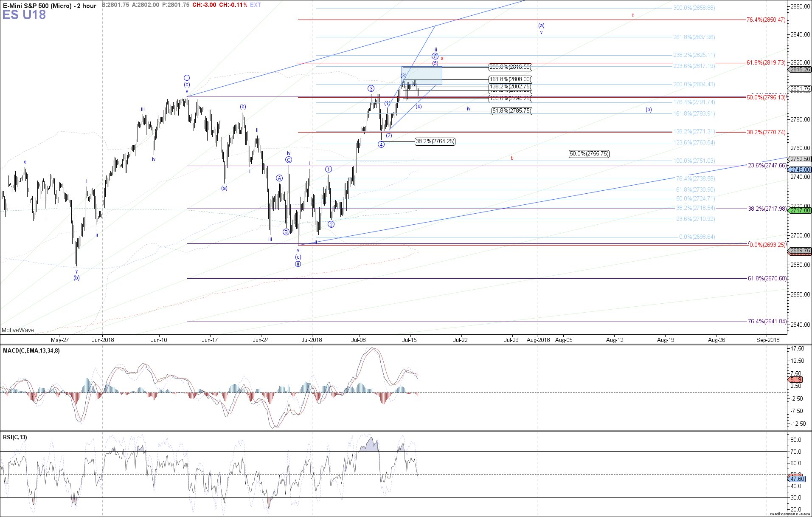Click the light blue 100.0%(2751.03) extension label
Image resolution: width=812 pixels, height=517 pixels.
point(694,161)
